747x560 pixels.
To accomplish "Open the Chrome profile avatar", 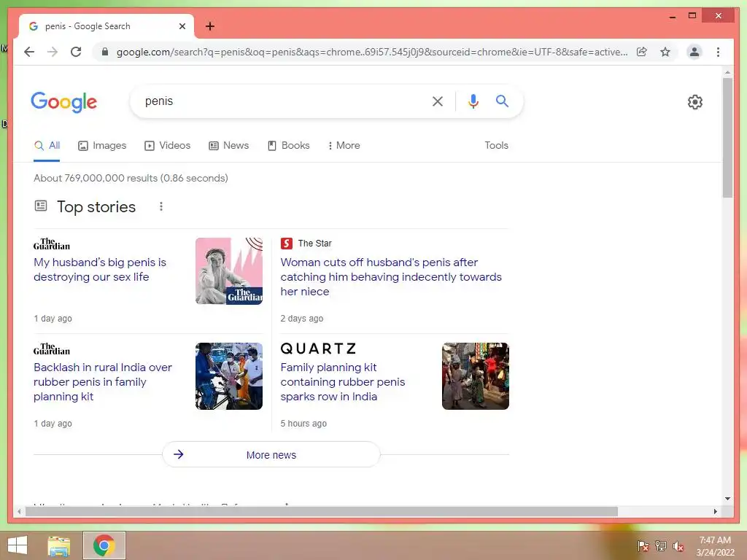I will (694, 52).
